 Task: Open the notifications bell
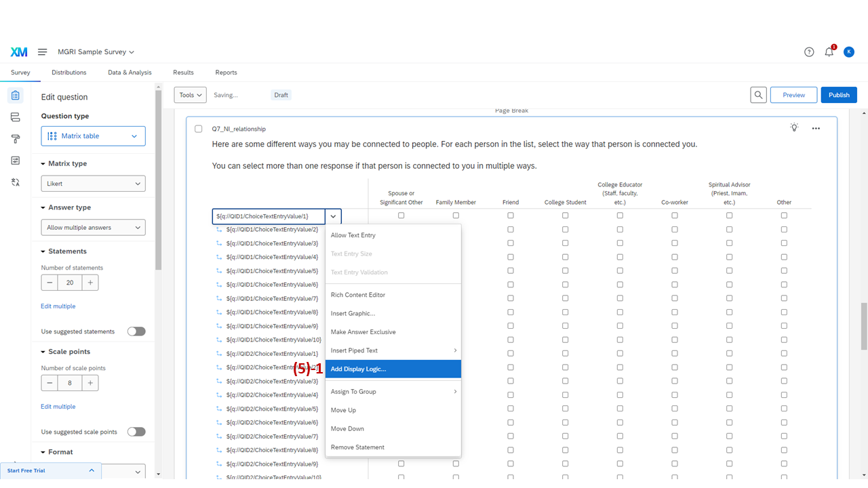(829, 52)
